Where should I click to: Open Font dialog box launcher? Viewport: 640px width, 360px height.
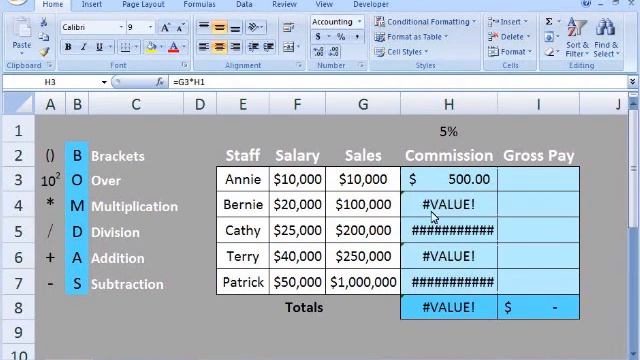[x=184, y=65]
